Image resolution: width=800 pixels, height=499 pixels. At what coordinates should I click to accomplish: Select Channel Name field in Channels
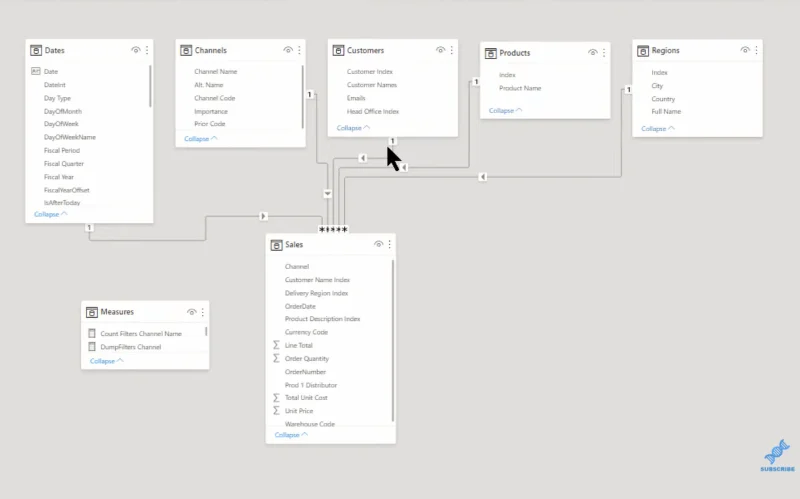coord(216,71)
